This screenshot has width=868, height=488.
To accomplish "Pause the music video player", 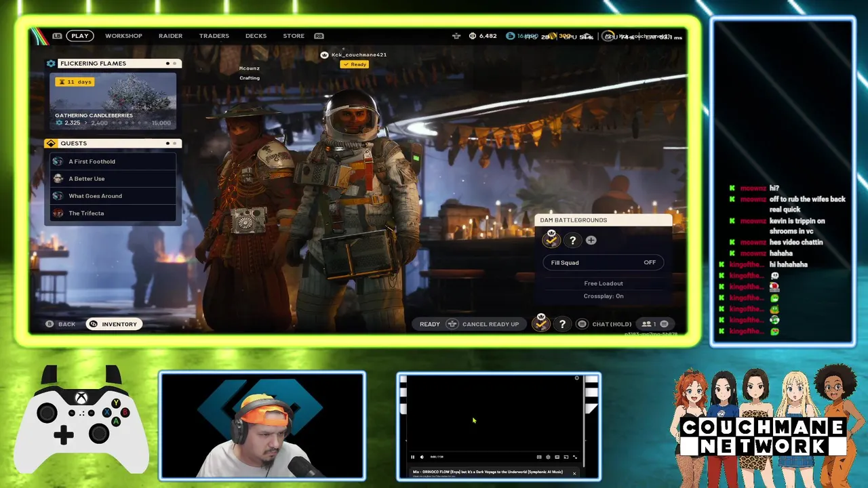I will [412, 457].
